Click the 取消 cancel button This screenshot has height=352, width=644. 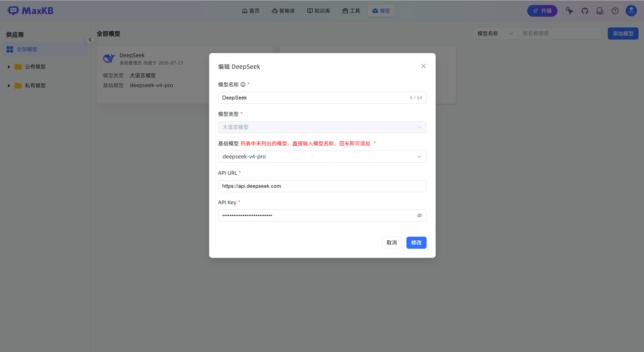[392, 243]
